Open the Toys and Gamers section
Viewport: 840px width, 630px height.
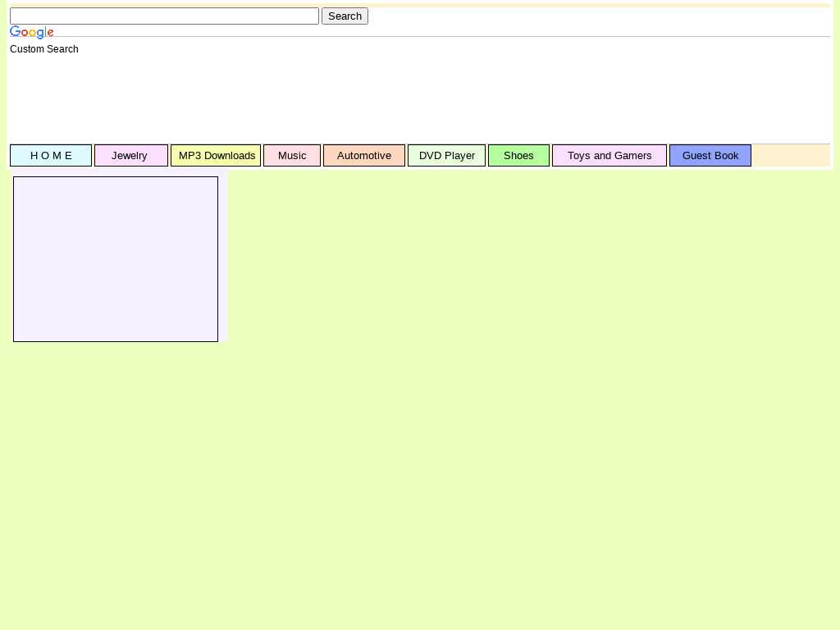pos(609,156)
